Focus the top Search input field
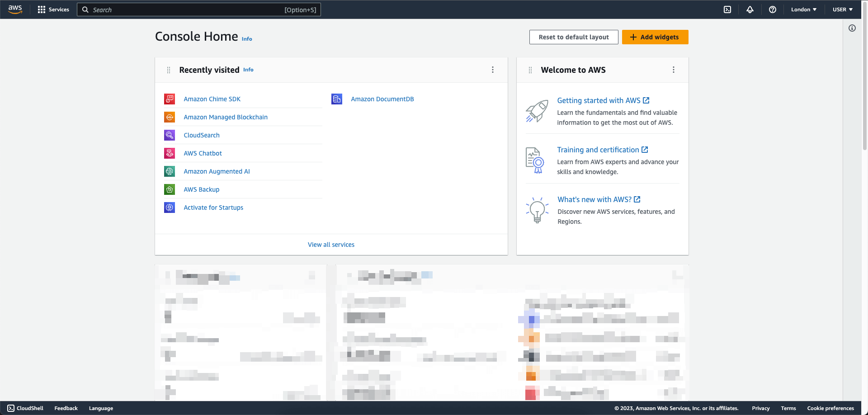868x415 pixels. 199,9
